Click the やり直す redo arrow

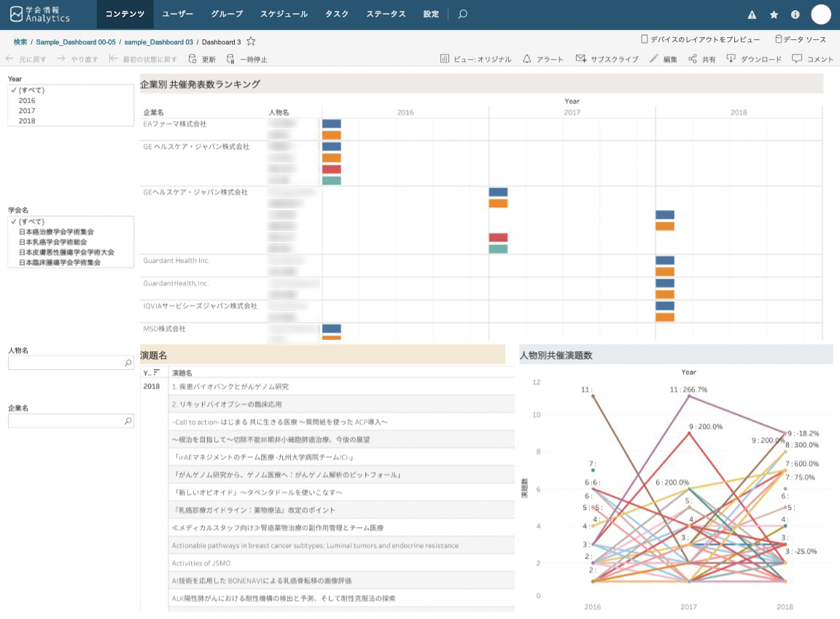(61, 59)
